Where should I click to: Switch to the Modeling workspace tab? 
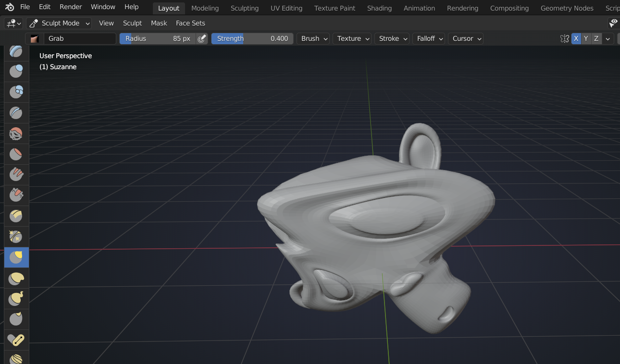pos(205,8)
